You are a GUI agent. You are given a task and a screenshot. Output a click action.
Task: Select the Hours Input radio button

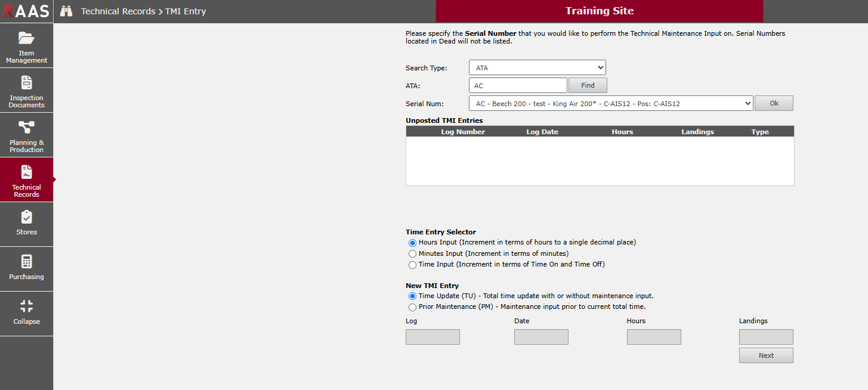click(412, 243)
